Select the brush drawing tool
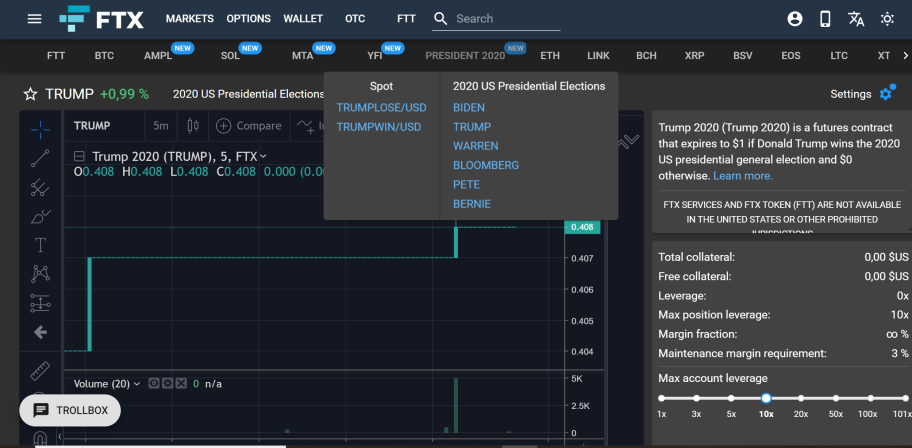Screen dimensions: 912x448 point(40,216)
